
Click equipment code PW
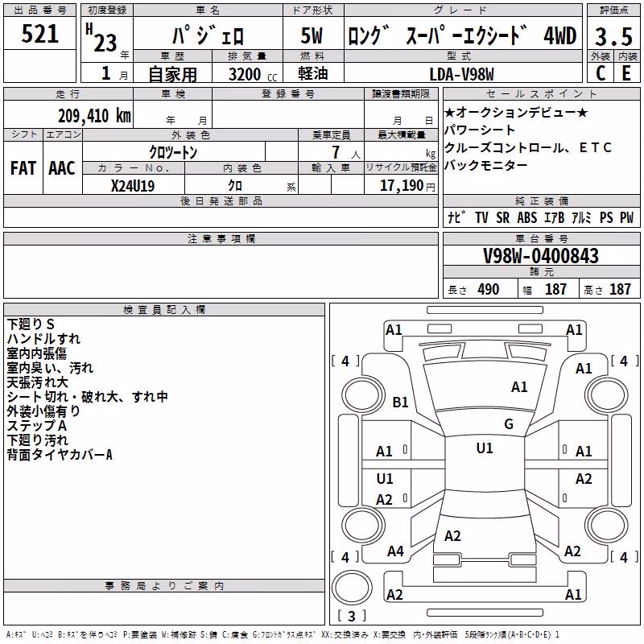[627, 217]
